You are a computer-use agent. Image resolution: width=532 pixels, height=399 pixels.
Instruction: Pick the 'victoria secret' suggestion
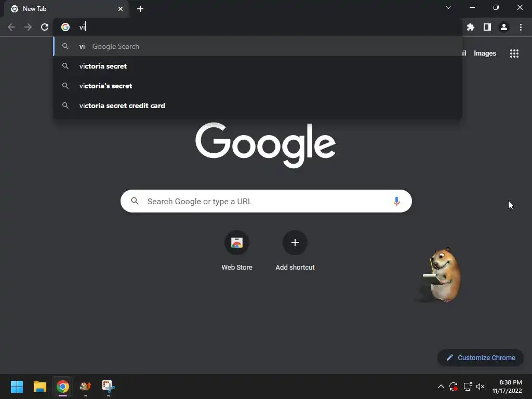click(x=258, y=66)
